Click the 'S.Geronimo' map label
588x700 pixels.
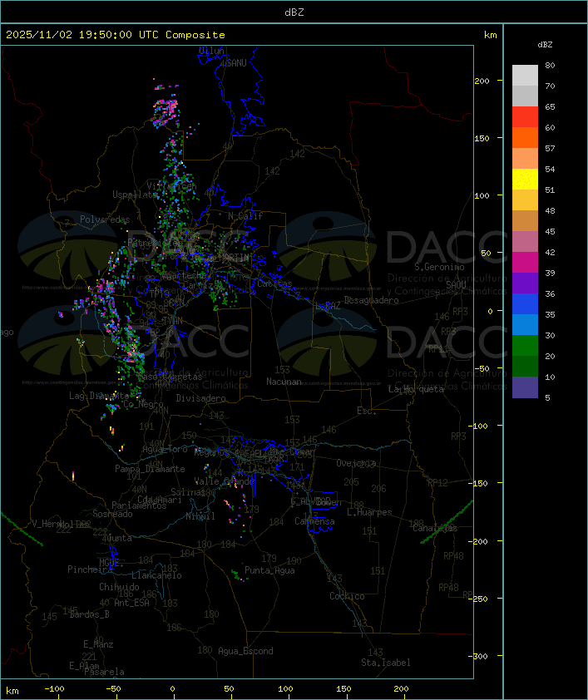point(439,267)
